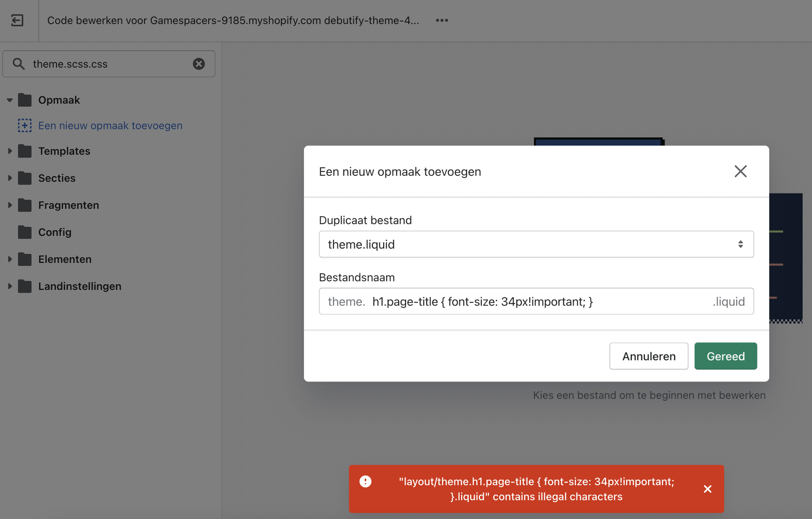Click the add new layout plus icon
This screenshot has height=519, width=812.
coord(25,125)
